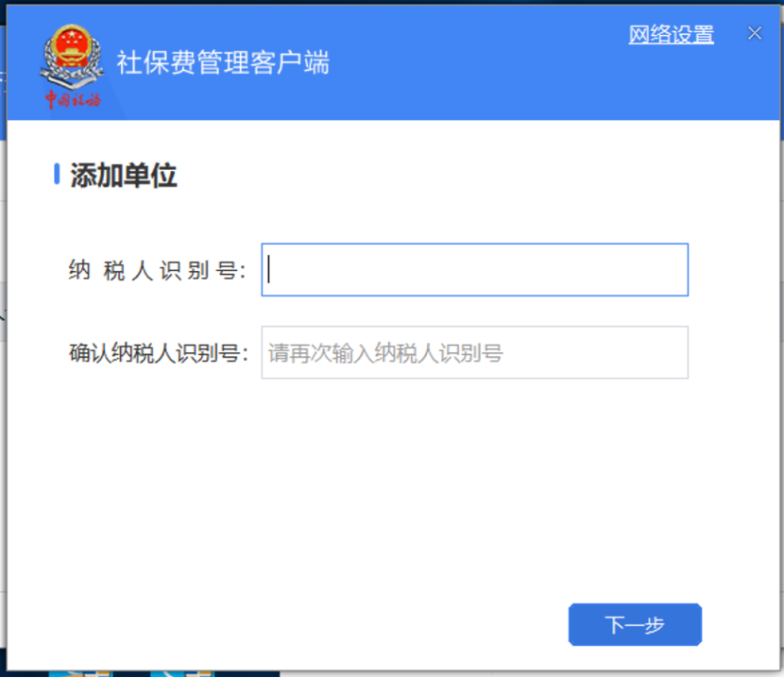Click the red 中国税务 calligraphy under emblem
This screenshot has height=678, width=784.
click(x=73, y=99)
